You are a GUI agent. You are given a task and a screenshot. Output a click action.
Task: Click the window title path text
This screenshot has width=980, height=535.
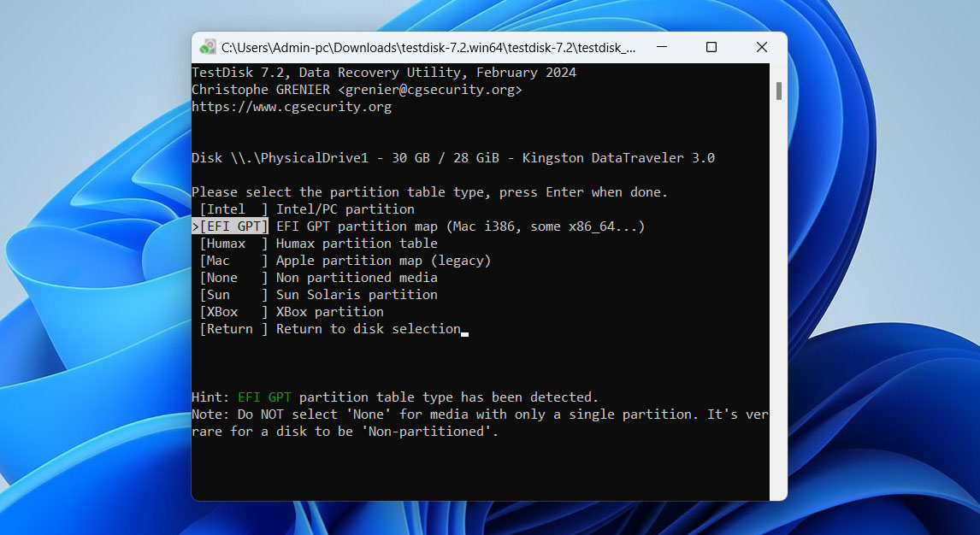coord(428,48)
